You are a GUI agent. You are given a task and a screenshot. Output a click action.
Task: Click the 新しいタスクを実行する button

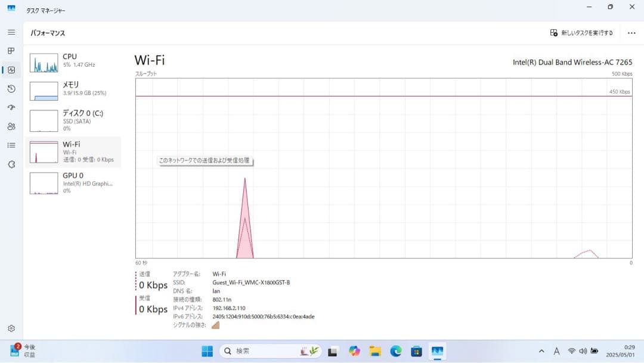tap(581, 33)
